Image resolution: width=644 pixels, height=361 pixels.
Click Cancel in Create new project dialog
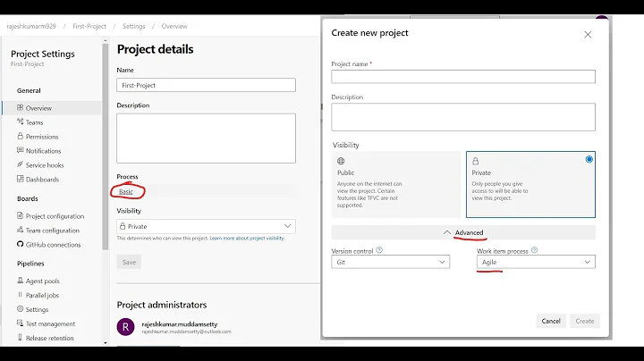tap(551, 321)
